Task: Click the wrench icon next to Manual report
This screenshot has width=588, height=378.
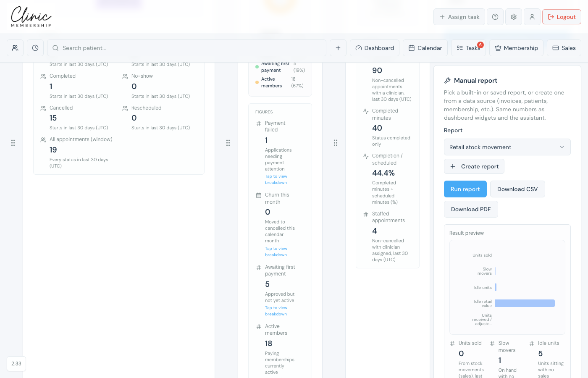Action: 447,81
